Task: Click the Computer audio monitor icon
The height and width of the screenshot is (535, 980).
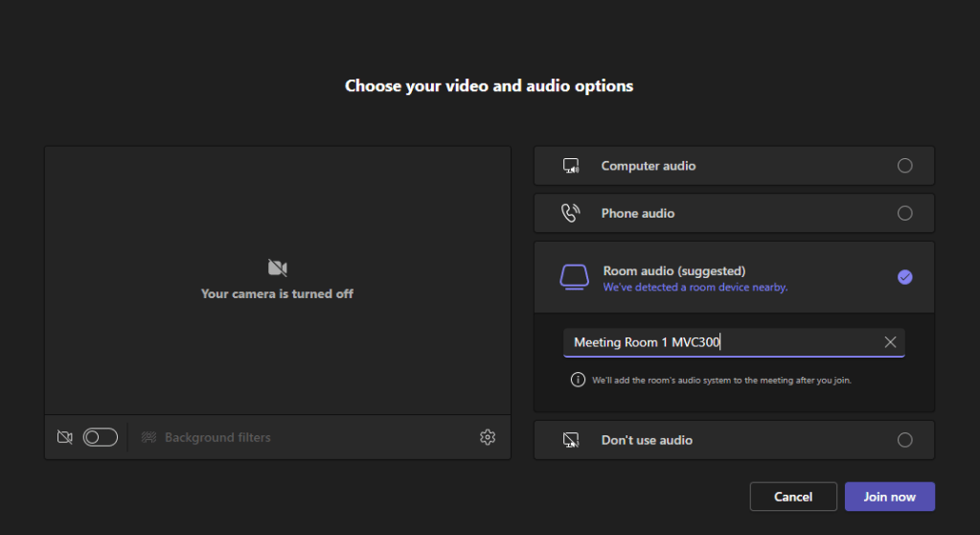Action: pos(571,166)
